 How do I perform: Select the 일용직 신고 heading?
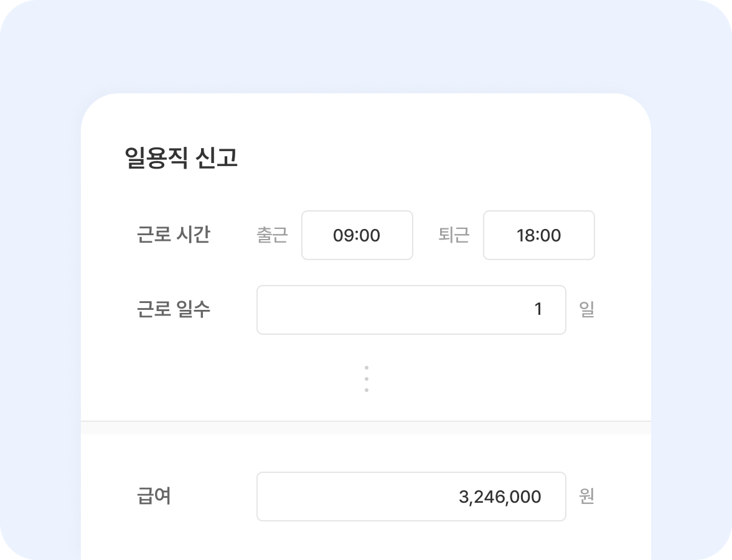pyautogui.click(x=181, y=158)
